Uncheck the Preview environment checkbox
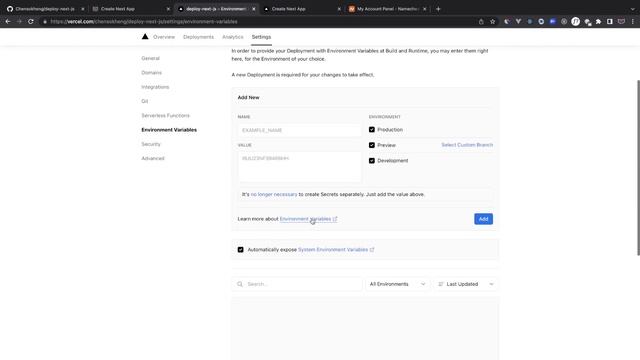The height and width of the screenshot is (360, 640). [372, 145]
